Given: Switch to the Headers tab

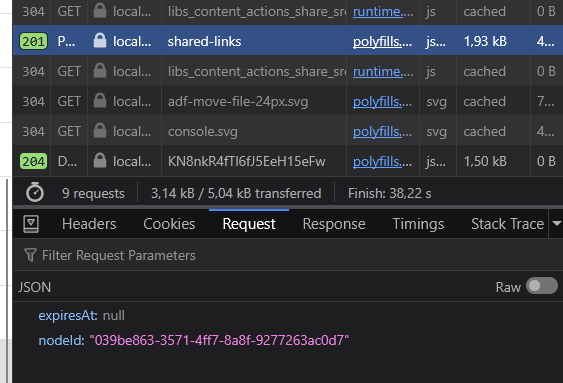Looking at the screenshot, I should [89, 224].
